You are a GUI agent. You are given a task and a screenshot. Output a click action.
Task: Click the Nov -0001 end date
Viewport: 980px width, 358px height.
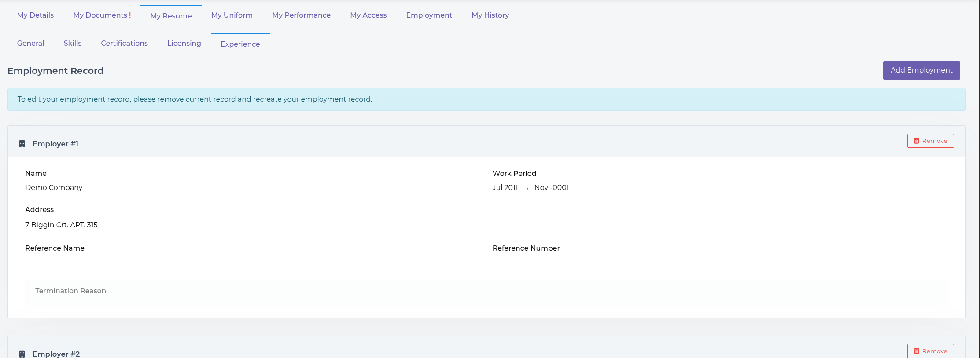(552, 187)
